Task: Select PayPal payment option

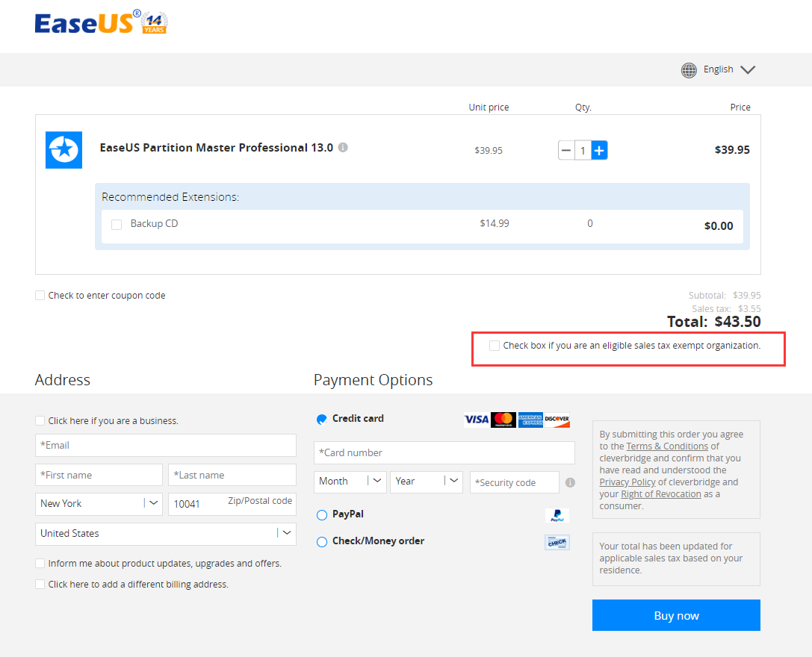Action: 322,514
